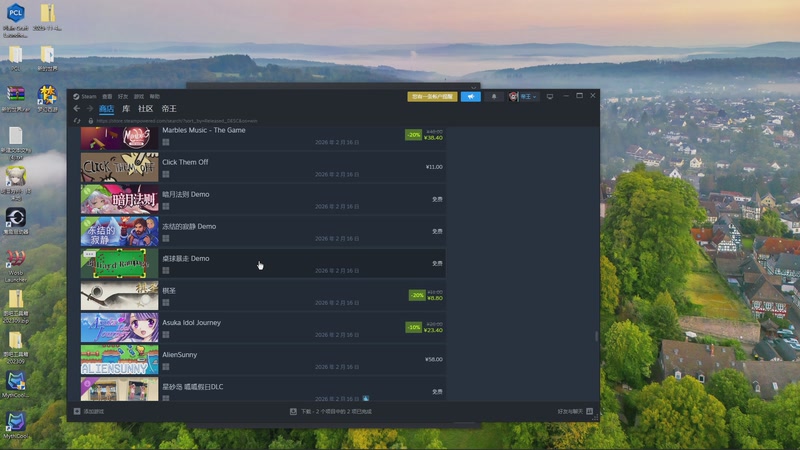
Task: Click the Big Picture monitor icon
Action: (x=550, y=96)
